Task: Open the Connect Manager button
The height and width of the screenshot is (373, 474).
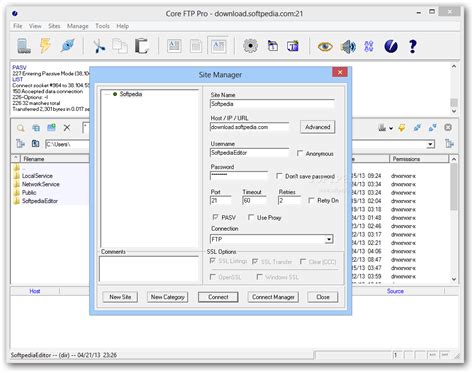Action: pyautogui.click(x=273, y=297)
